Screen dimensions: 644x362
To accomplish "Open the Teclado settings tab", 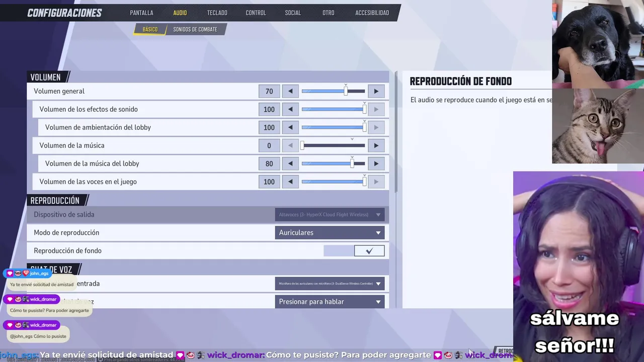I will click(217, 13).
